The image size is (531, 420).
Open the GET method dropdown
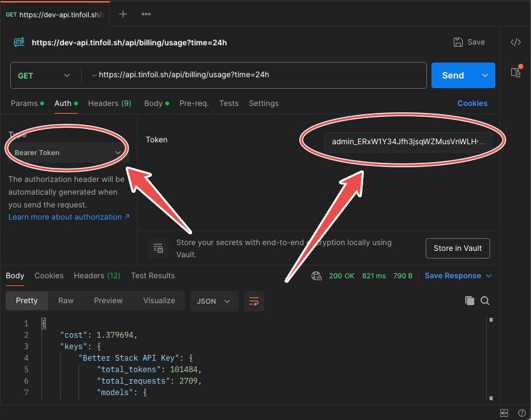[44, 75]
